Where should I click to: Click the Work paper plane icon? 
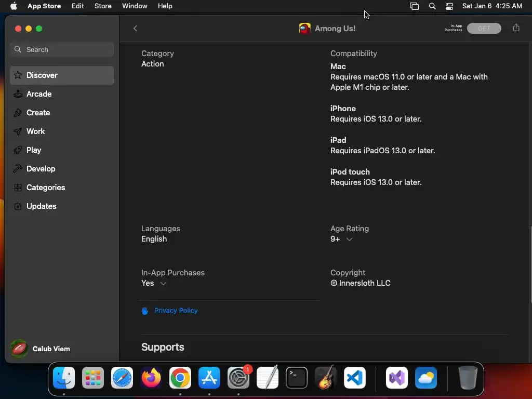(x=18, y=131)
